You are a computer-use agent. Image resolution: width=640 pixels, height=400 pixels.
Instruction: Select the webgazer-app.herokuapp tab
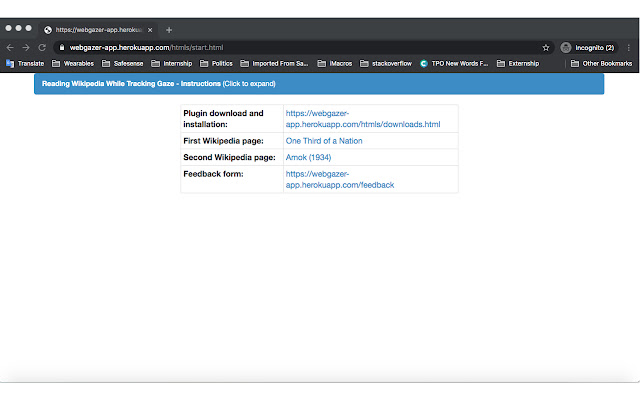coord(98,30)
